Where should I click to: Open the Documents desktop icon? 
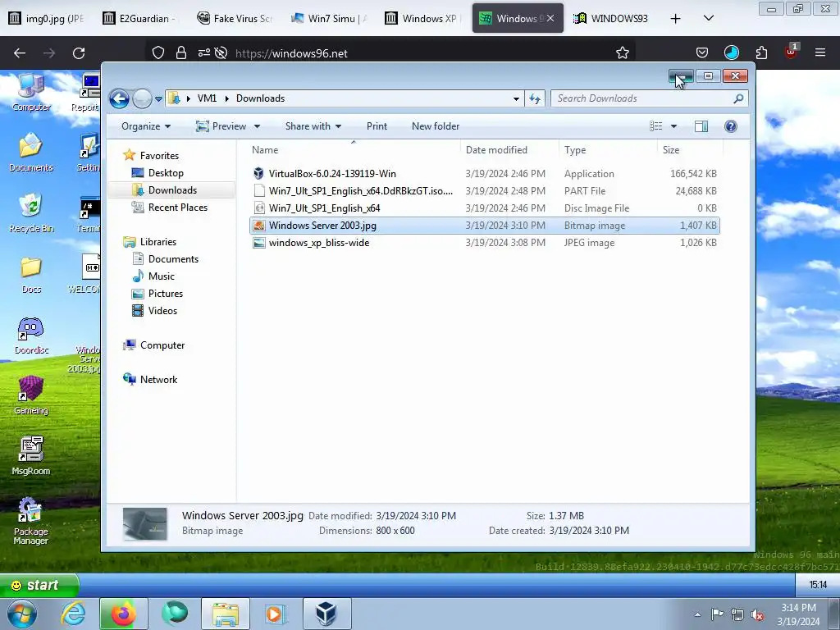pyautogui.click(x=31, y=153)
